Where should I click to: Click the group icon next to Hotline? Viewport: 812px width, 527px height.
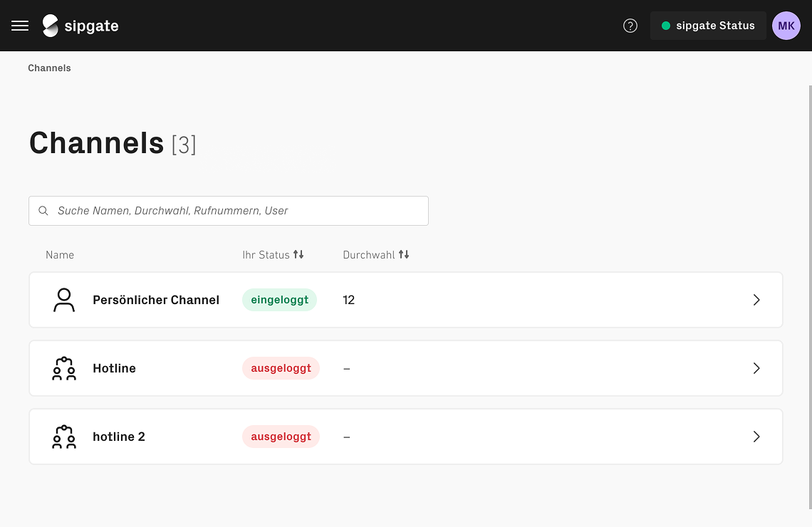pos(64,368)
